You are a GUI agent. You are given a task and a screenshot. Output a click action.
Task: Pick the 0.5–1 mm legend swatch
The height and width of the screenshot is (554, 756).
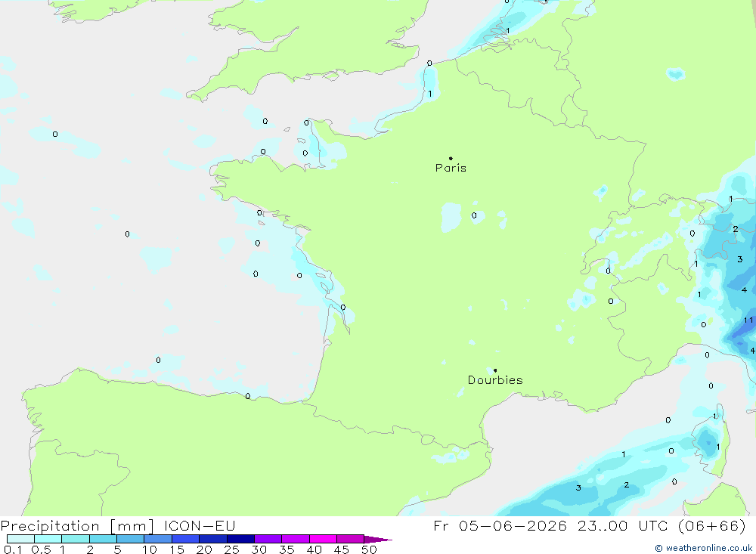48,539
